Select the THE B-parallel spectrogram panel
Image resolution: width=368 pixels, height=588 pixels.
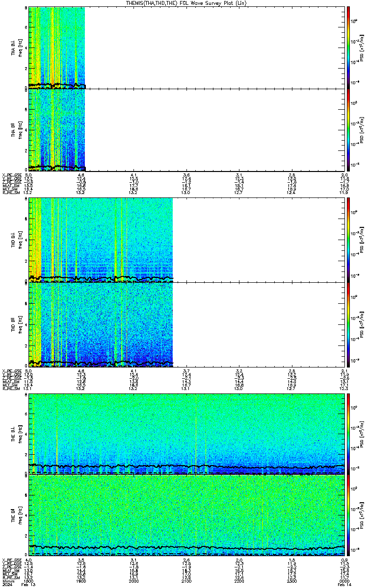[x=186, y=515]
